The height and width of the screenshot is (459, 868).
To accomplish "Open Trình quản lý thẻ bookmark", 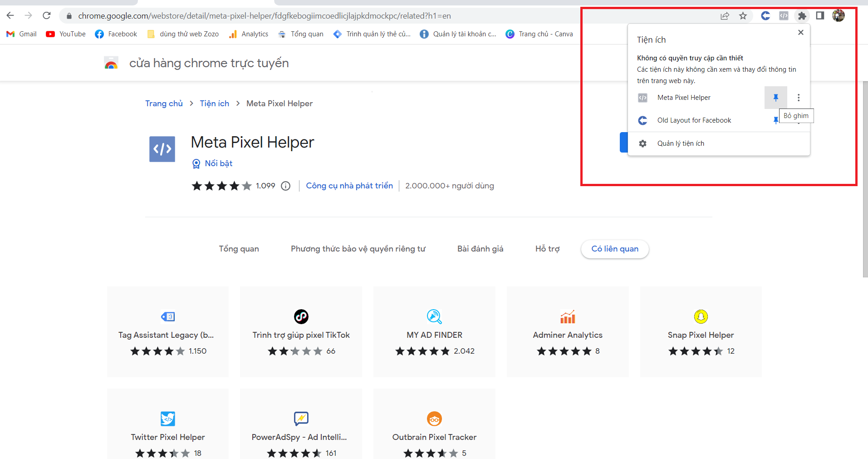I will 372,34.
